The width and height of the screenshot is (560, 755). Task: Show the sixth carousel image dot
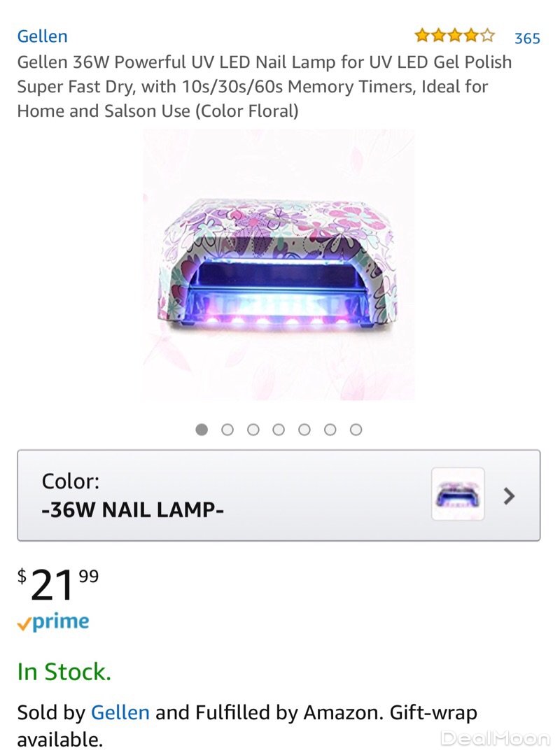tap(330, 430)
